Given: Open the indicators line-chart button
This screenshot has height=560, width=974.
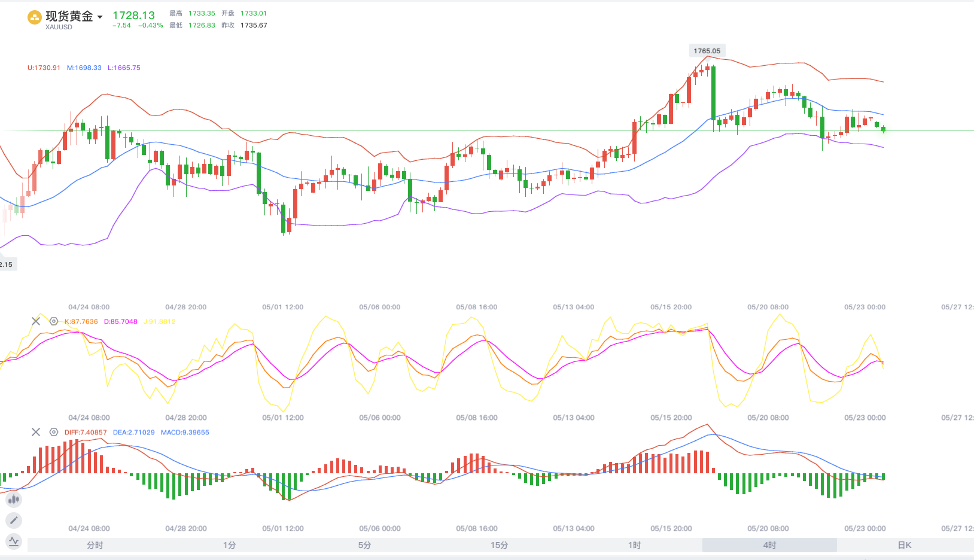Looking at the screenshot, I should (14, 542).
